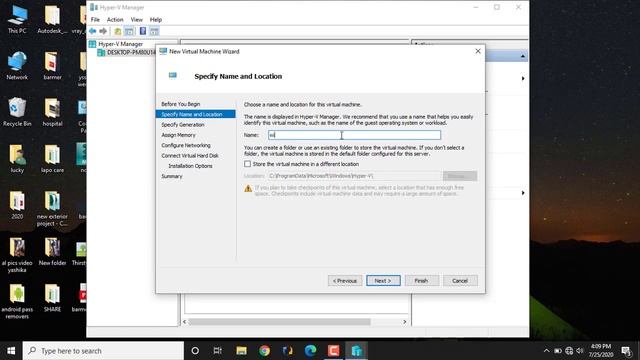Click the Previous button

[x=345, y=280]
